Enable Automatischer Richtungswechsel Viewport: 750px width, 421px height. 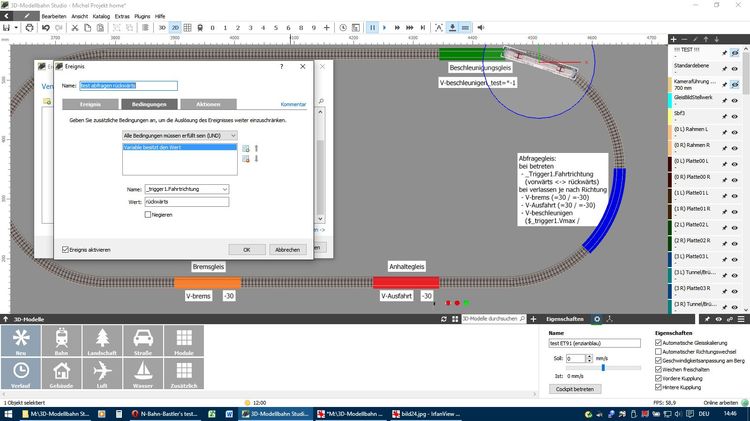point(658,352)
